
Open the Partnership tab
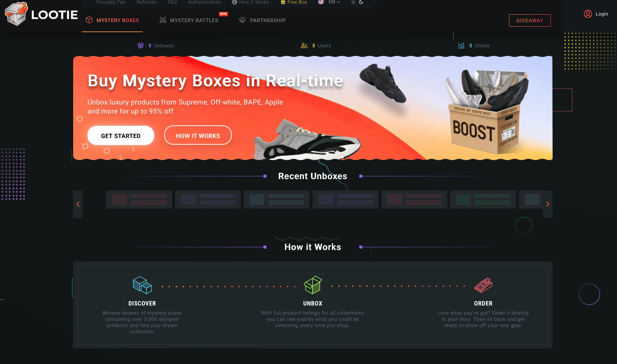(262, 20)
